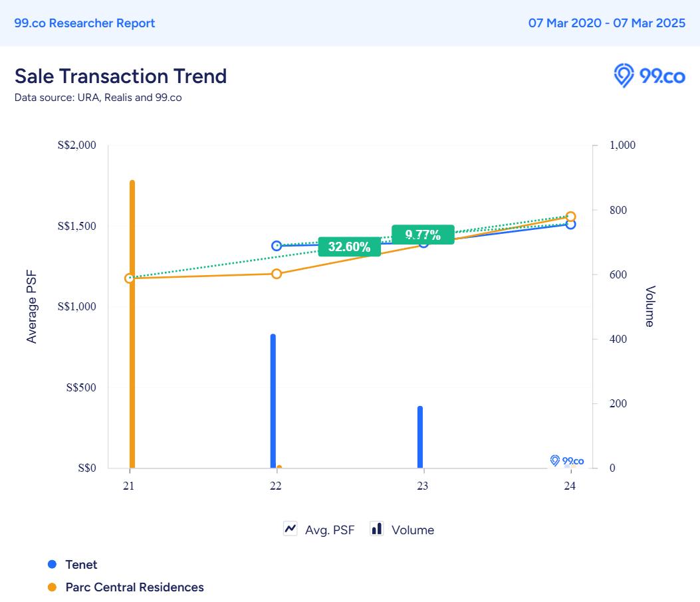Click the data source caption text
700x602 pixels.
tap(98, 97)
